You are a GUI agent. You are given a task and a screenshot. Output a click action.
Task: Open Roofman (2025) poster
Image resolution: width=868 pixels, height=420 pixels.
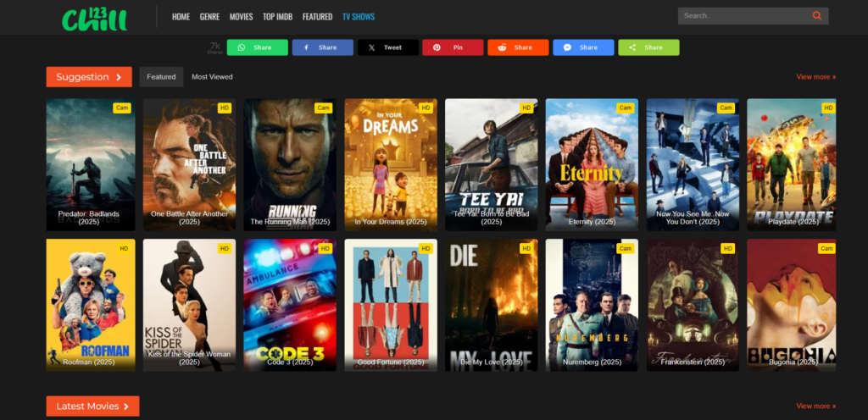tap(90, 305)
